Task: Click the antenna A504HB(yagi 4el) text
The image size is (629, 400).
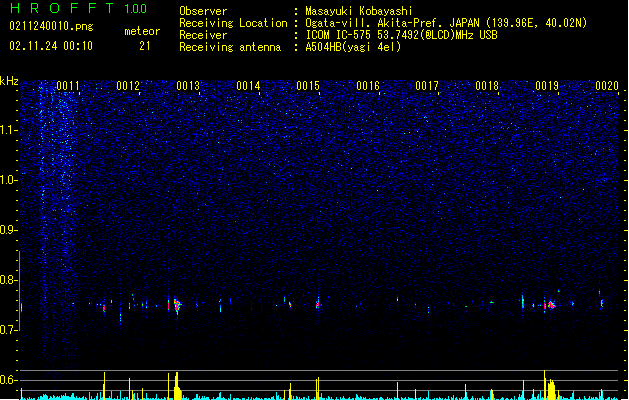Action: click(353, 47)
